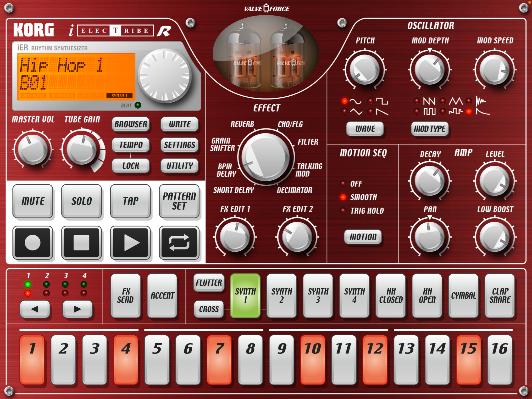Select the square wave oscillator indicator

(x=371, y=101)
